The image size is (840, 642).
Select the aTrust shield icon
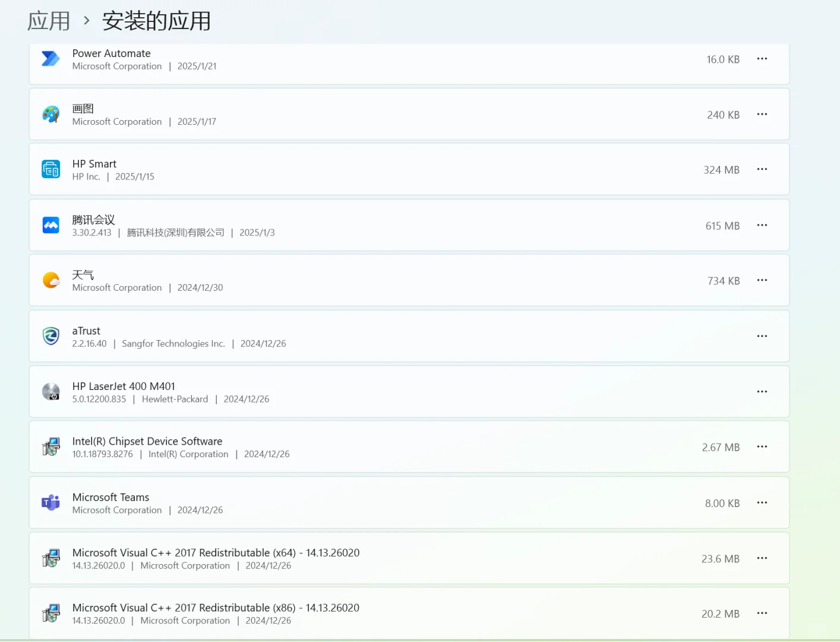coord(50,336)
